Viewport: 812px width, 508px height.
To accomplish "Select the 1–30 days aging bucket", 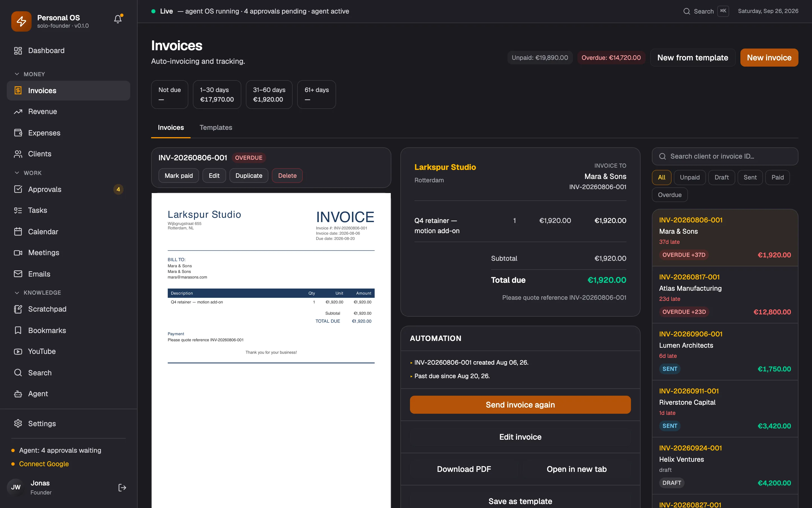I will pyautogui.click(x=217, y=95).
